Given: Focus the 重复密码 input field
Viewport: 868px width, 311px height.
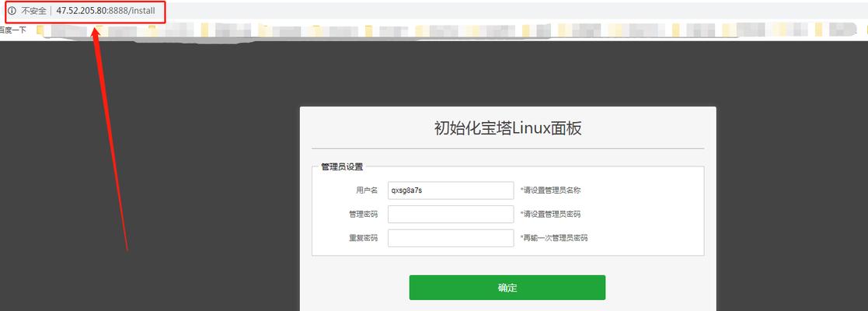Looking at the screenshot, I should [451, 238].
